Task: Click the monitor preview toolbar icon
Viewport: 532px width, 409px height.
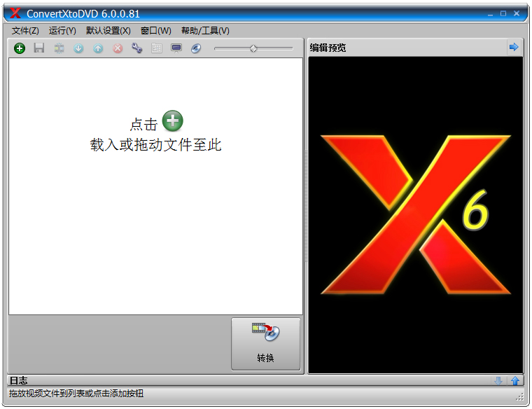Action: click(x=176, y=48)
